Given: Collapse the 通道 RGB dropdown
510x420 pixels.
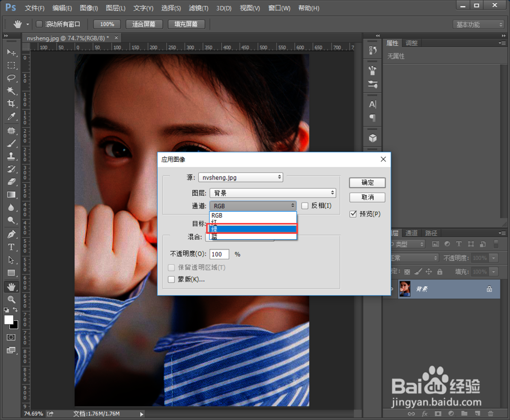Looking at the screenshot, I should coord(253,206).
